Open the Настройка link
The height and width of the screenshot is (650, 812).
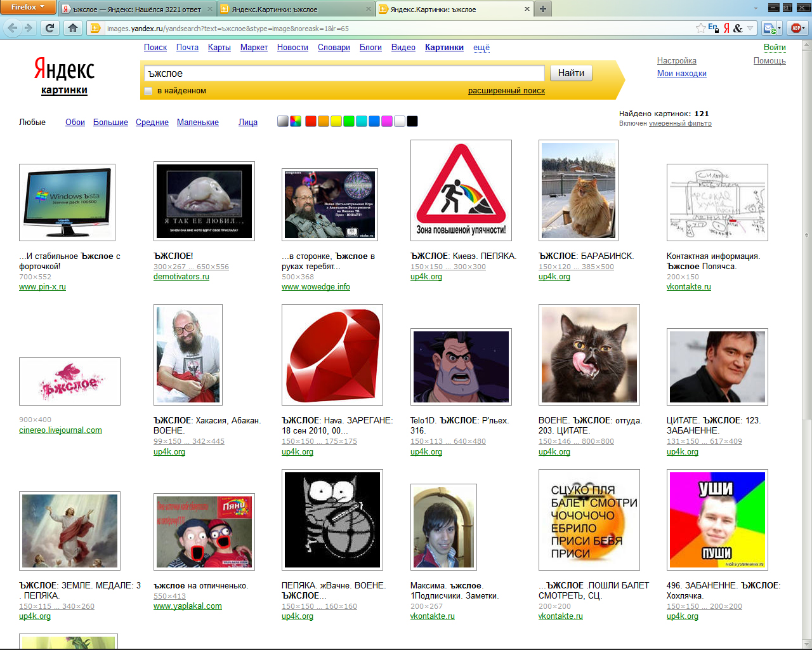tap(677, 61)
